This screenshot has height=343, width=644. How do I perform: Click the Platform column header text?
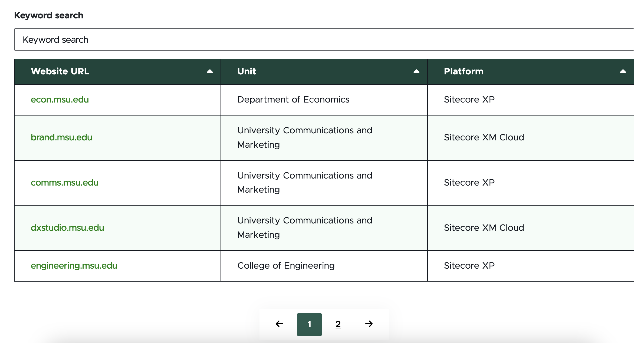tap(464, 71)
